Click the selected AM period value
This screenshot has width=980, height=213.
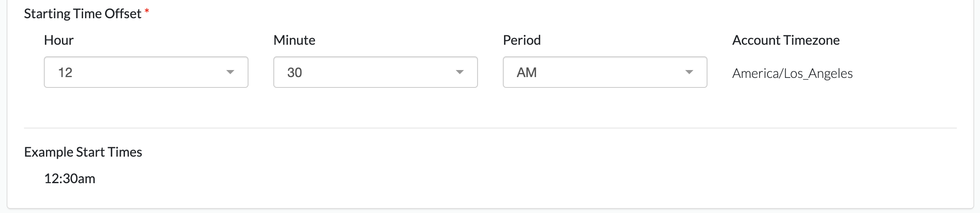(x=526, y=73)
